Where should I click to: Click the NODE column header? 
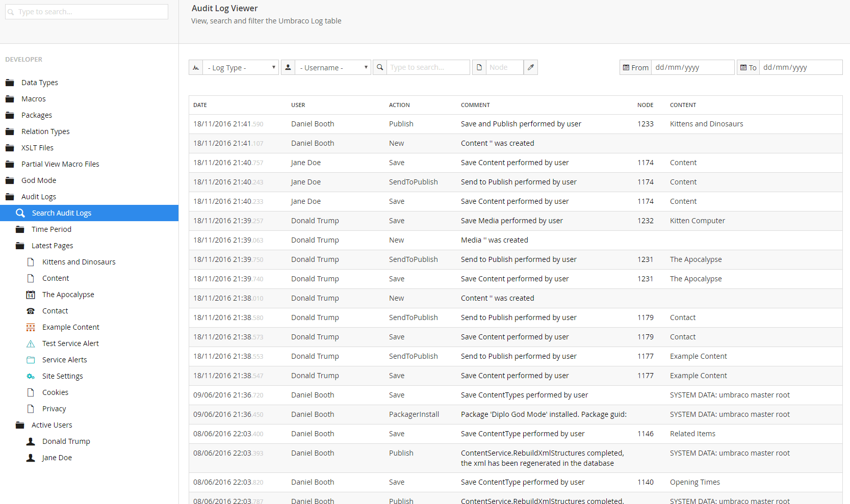(646, 105)
